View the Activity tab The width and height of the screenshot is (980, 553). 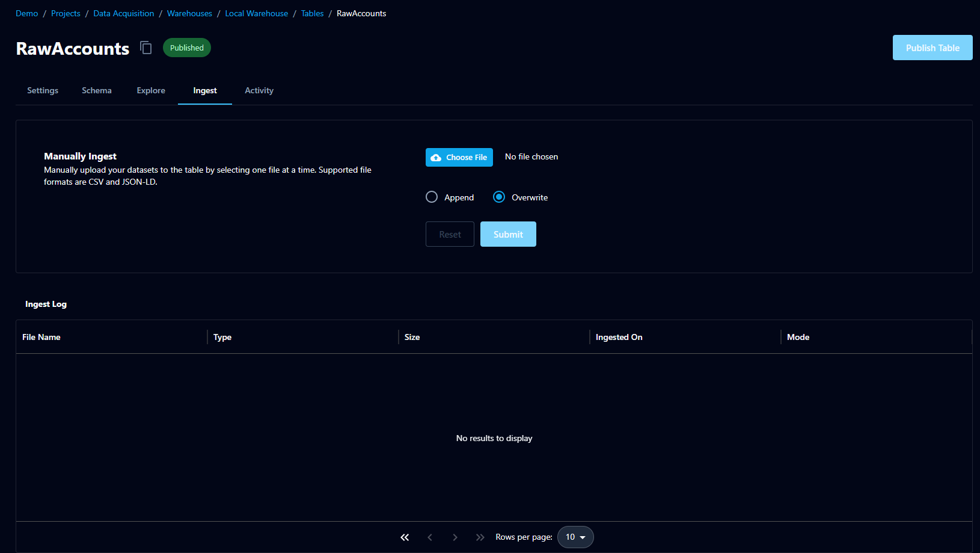tap(259, 90)
